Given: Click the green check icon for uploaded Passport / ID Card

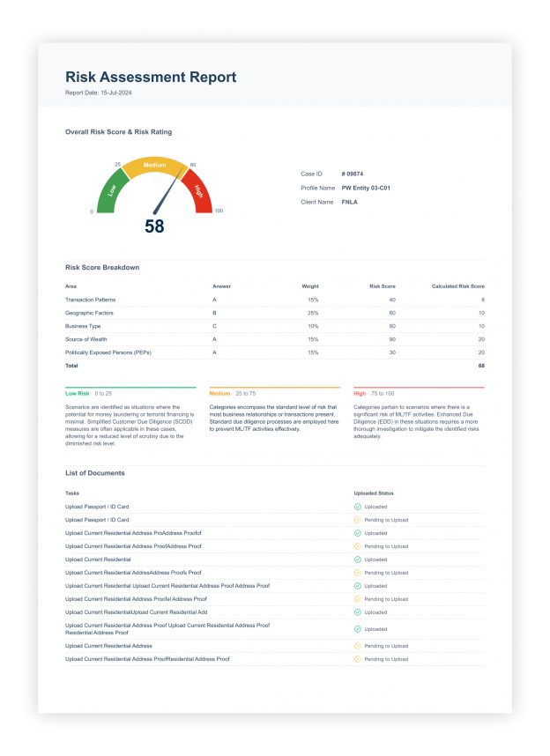Looking at the screenshot, I should click(x=357, y=507).
